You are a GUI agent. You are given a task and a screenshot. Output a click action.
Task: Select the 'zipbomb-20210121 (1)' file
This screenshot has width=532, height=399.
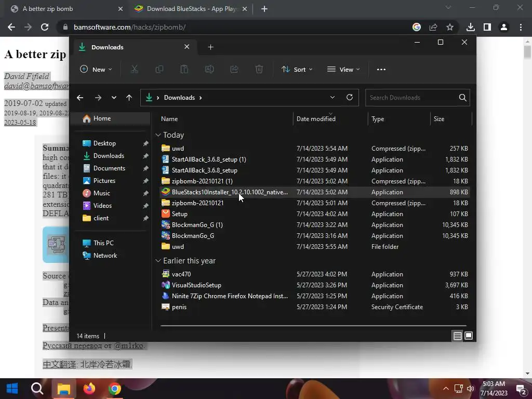[x=314, y=181]
